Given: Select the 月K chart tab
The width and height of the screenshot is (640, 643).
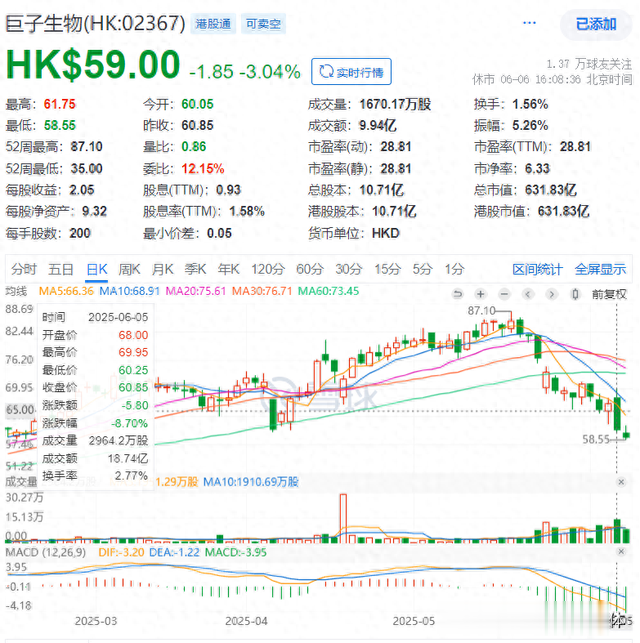Looking at the screenshot, I should (x=163, y=269).
